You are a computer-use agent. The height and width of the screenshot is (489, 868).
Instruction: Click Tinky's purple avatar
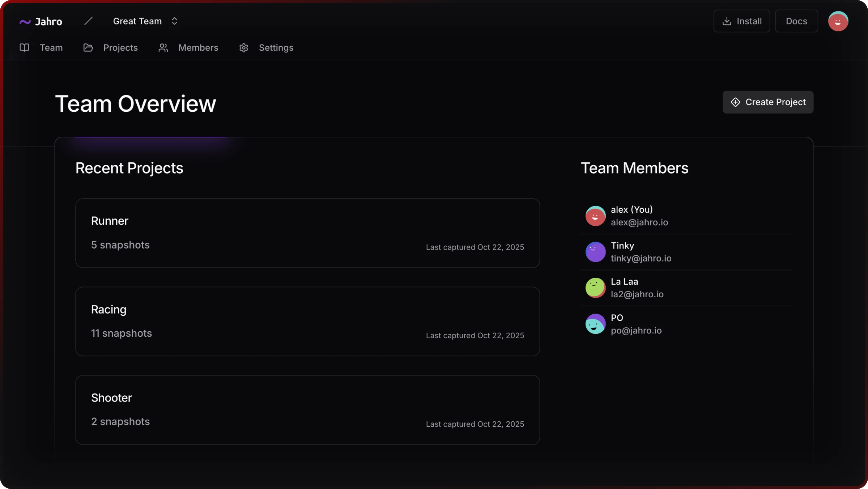pos(595,252)
